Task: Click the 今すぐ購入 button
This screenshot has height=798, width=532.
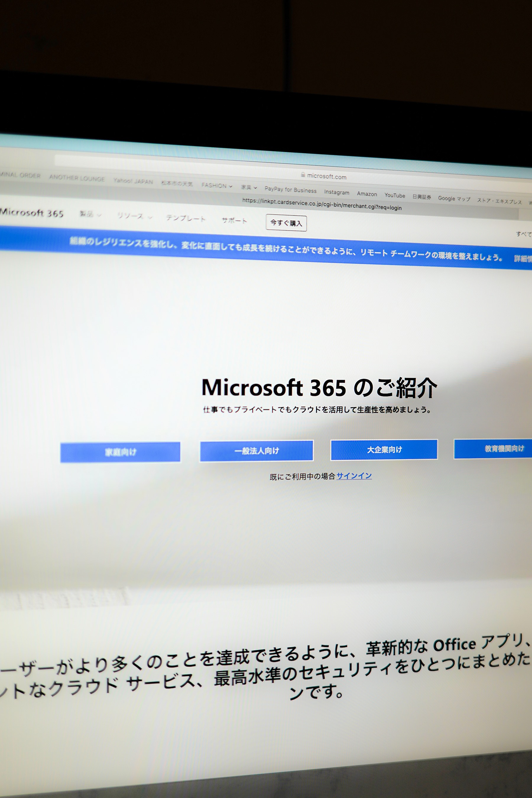Action: (286, 223)
